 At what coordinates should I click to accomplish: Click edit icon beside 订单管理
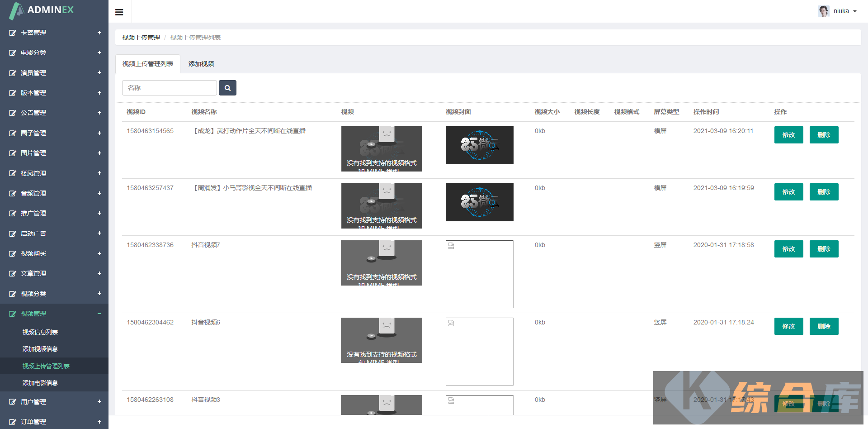[x=13, y=422]
